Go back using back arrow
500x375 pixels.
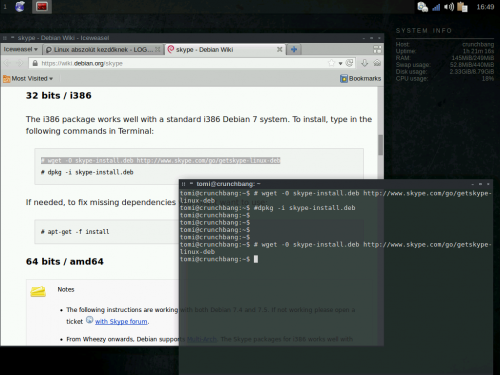[x=8, y=63]
